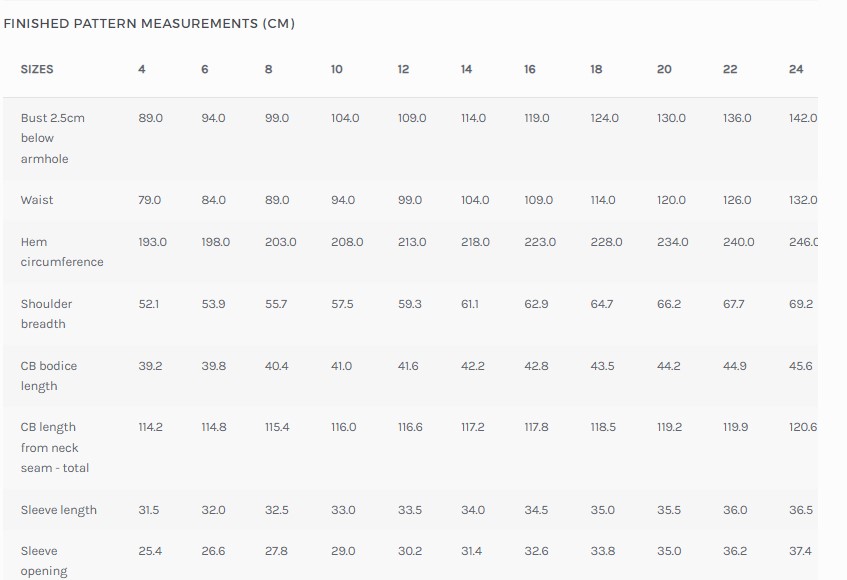Select the Sleeve length row label
847x580 pixels.
(59, 510)
